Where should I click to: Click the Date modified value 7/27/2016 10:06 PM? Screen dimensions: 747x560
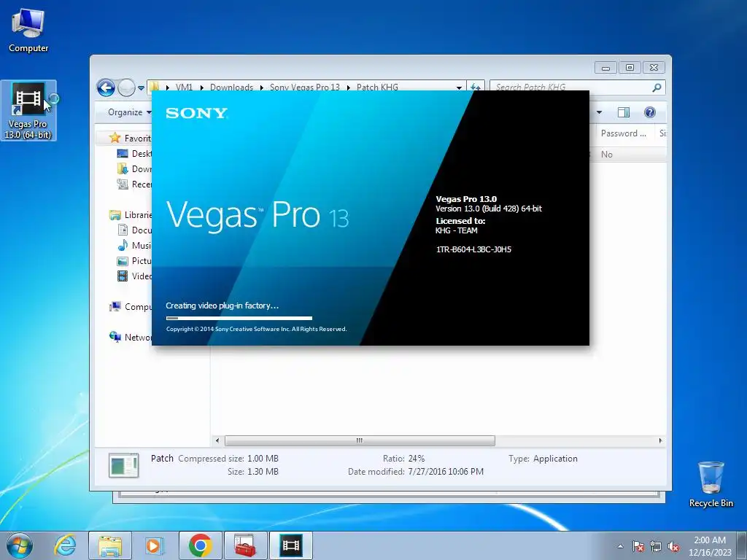click(x=446, y=472)
